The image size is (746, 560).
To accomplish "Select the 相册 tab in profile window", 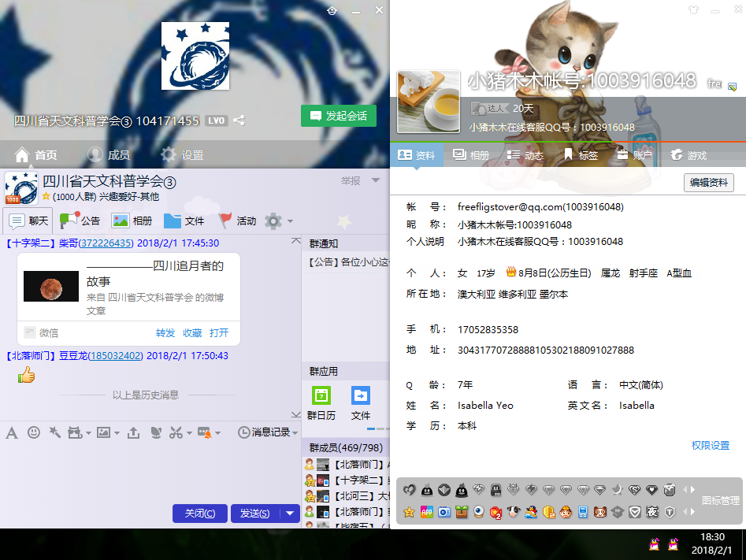I will (471, 155).
